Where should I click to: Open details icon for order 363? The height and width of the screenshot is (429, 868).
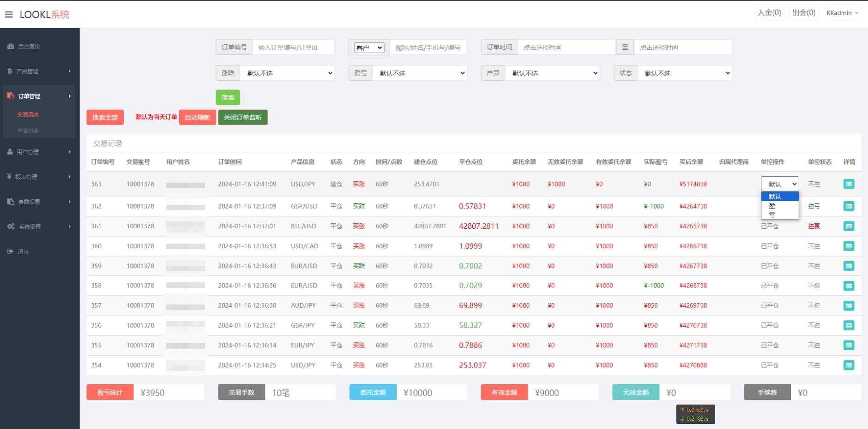coord(849,184)
